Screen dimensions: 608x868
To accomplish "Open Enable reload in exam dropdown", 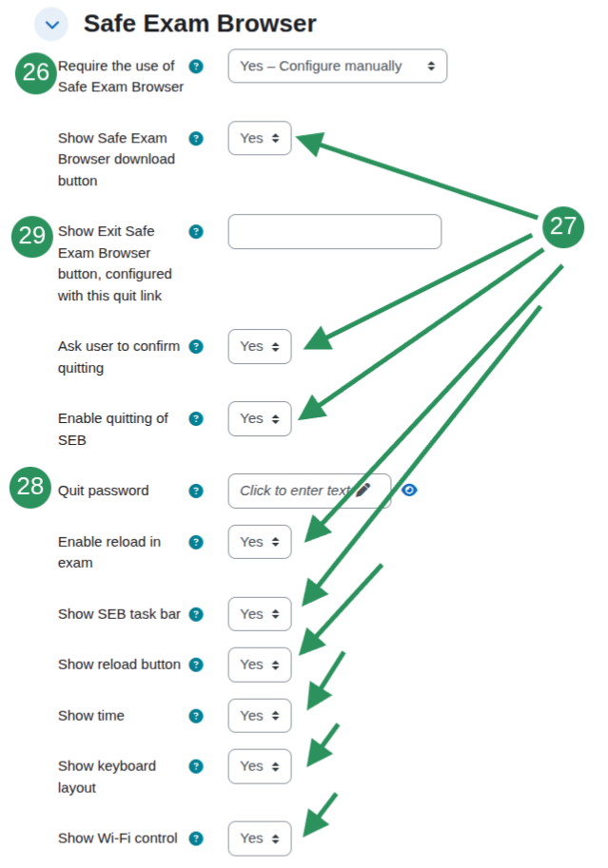I will pos(260,542).
